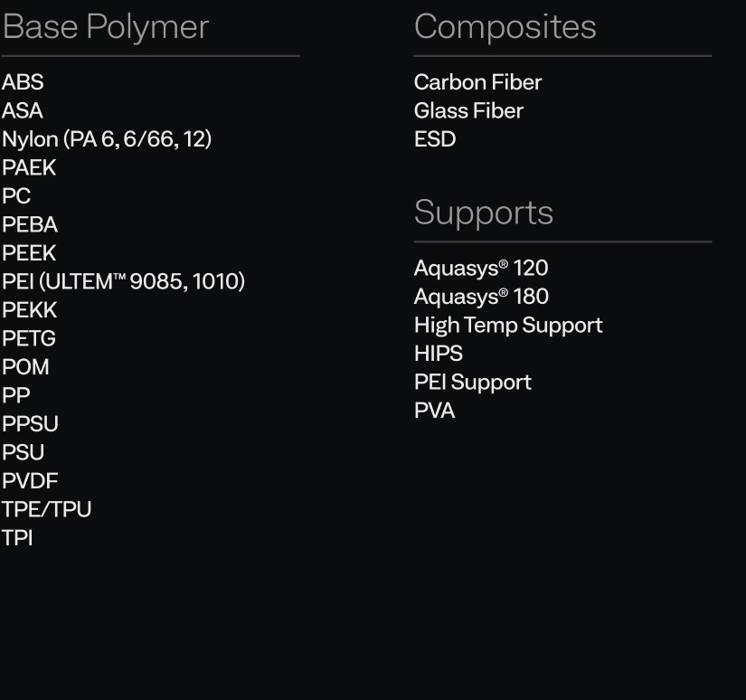
Task: Click PVA under Supports
Action: tap(435, 411)
